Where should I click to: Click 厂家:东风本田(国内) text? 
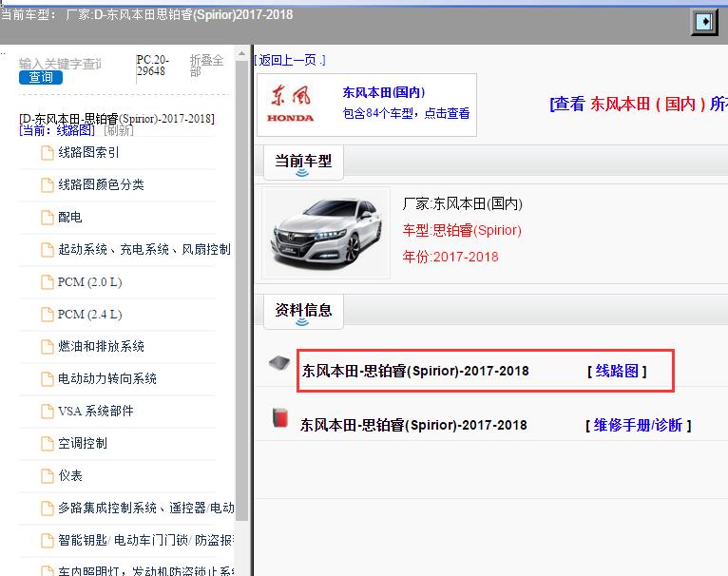[x=463, y=203]
